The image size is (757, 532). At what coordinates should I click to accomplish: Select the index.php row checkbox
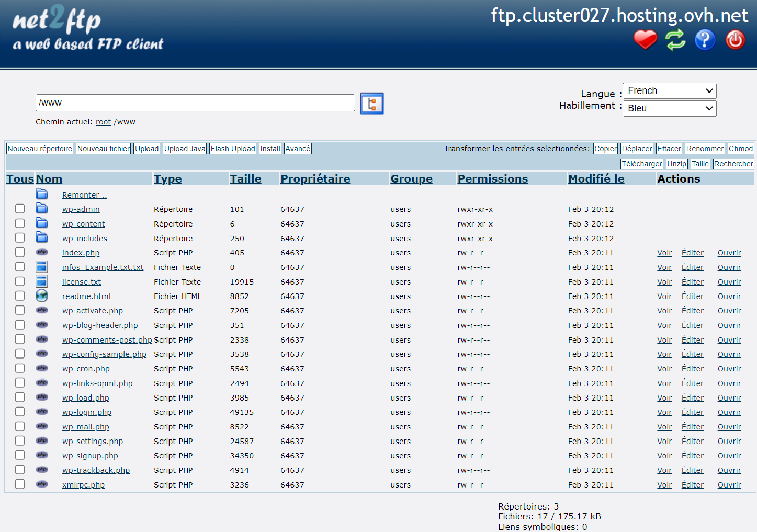pyautogui.click(x=20, y=252)
